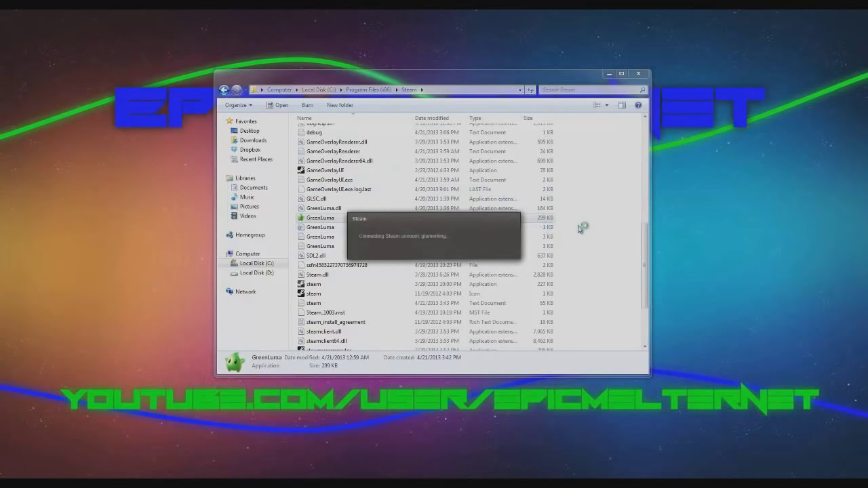Click Open in the toolbar
Image resolution: width=868 pixels, height=488 pixels.
pos(277,105)
